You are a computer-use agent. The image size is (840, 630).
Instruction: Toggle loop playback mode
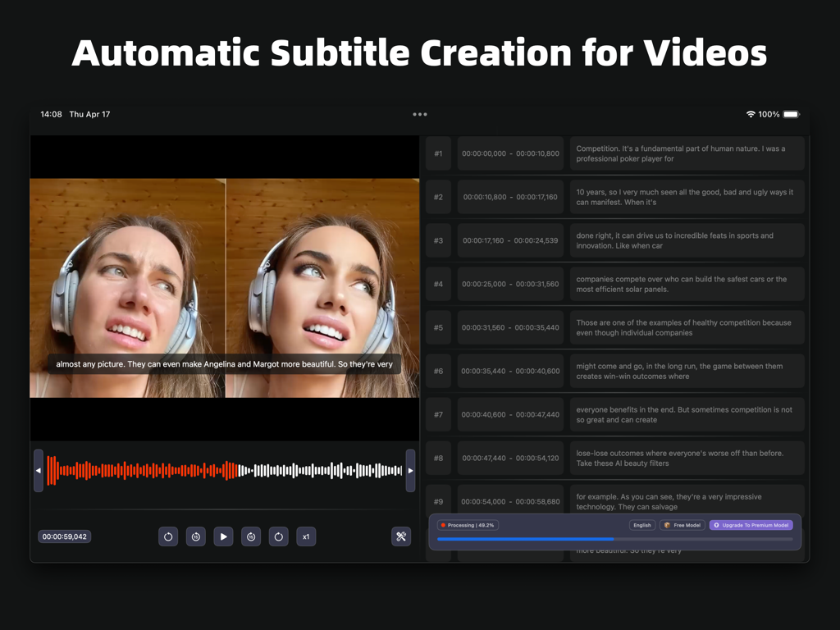(x=278, y=536)
